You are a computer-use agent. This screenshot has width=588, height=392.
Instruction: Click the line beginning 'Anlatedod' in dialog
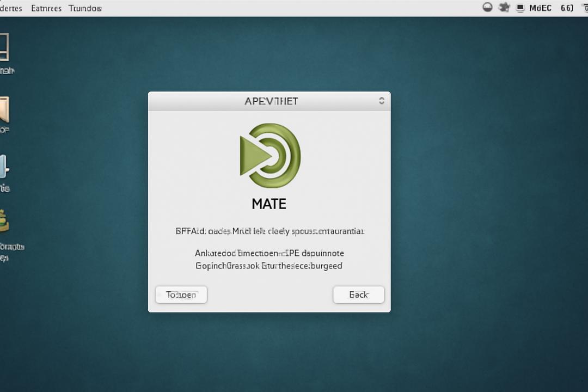[x=269, y=254]
